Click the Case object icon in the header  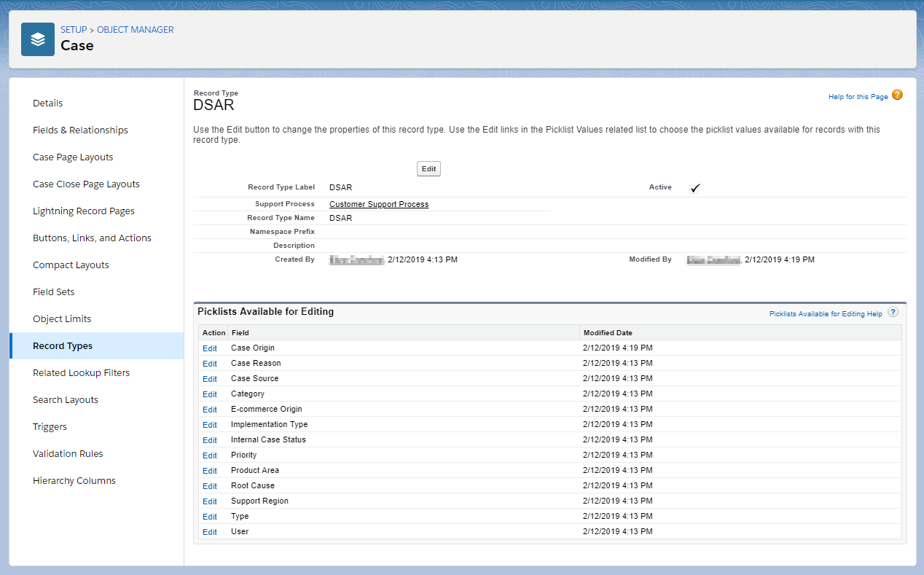tap(38, 39)
